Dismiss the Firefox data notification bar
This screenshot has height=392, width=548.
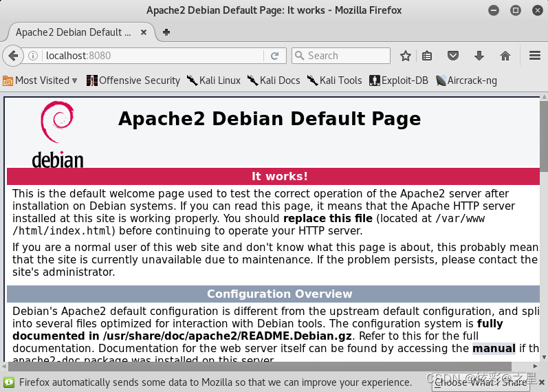(x=542, y=382)
